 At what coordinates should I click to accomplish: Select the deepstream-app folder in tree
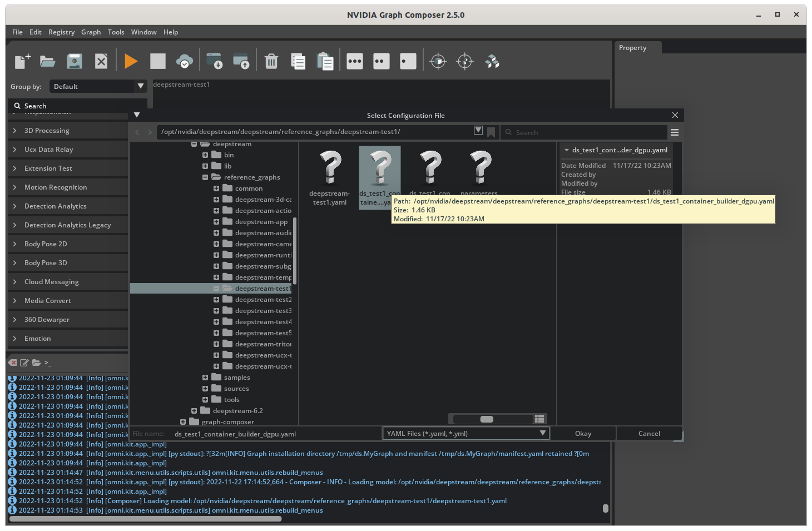261,222
